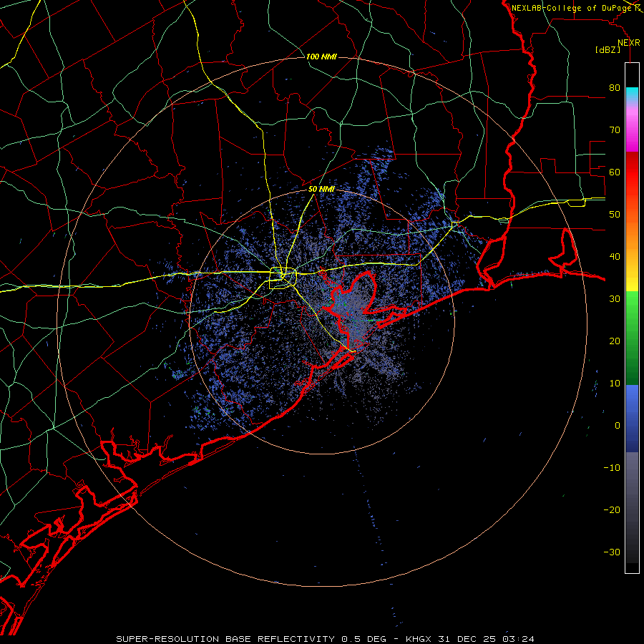Click the "KHGX" station ID in the caption

coord(419,639)
